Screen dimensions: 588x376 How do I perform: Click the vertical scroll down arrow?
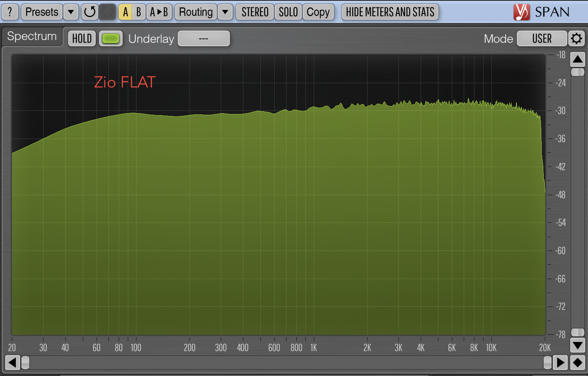pos(578,345)
